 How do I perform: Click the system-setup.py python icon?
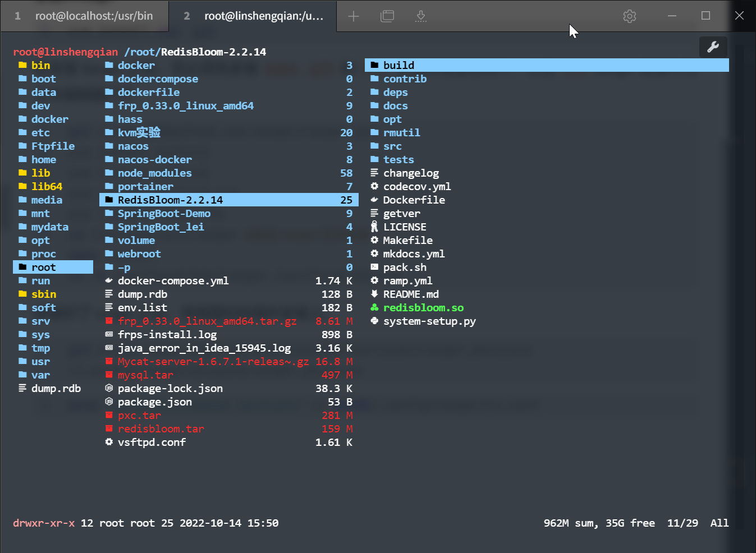[374, 321]
